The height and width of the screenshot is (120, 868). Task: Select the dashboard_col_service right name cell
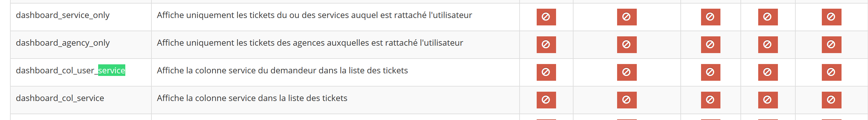tap(81, 100)
